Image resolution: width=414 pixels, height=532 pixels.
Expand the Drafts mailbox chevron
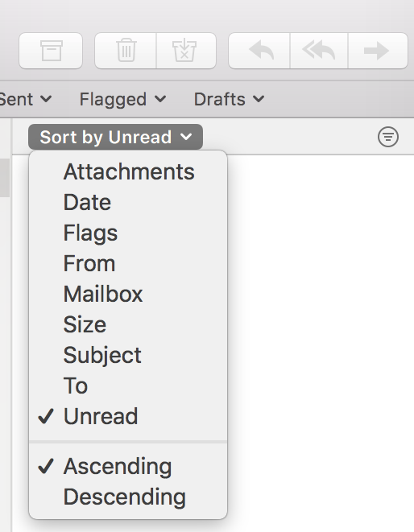click(259, 99)
